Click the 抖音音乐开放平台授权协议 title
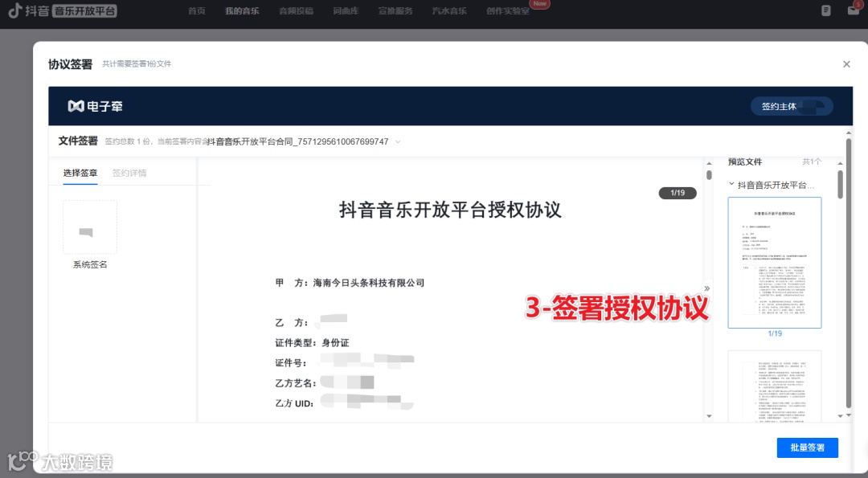Image resolution: width=868 pixels, height=478 pixels. [x=450, y=210]
